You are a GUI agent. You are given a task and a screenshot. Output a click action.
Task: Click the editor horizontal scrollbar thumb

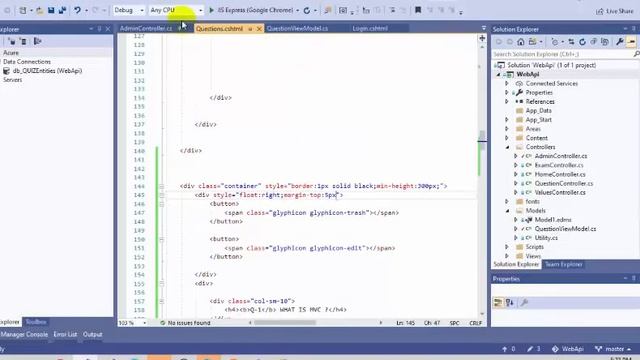pos(285,322)
